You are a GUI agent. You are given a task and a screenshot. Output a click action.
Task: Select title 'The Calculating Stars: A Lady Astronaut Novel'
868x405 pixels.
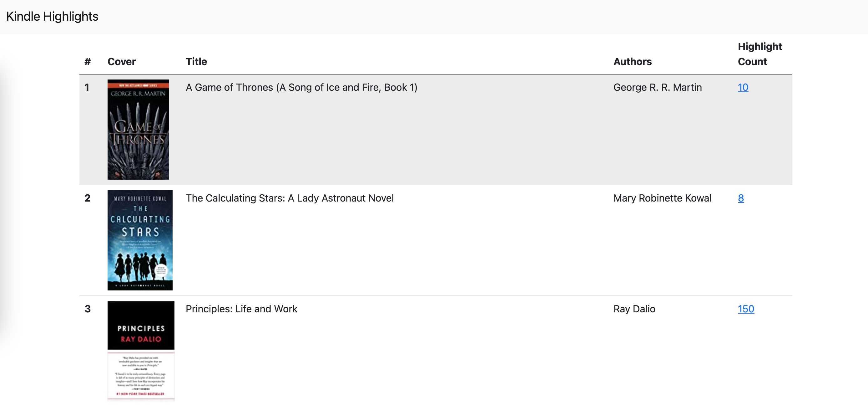pyautogui.click(x=290, y=198)
